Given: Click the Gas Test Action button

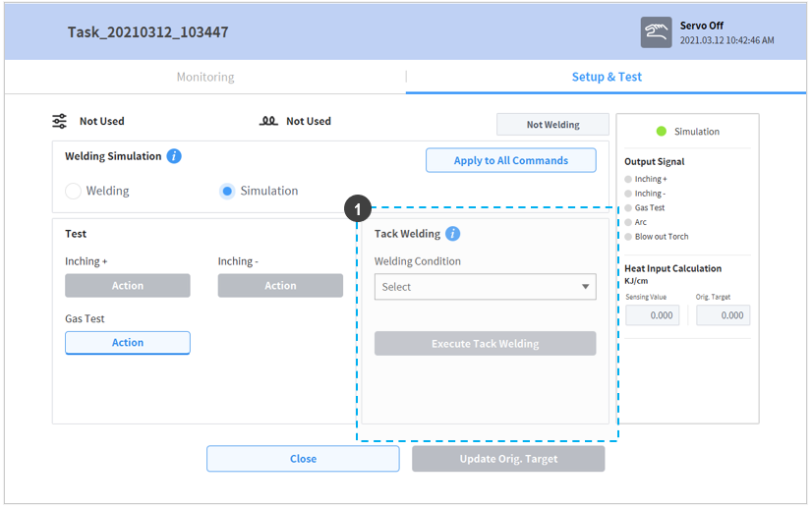Looking at the screenshot, I should (x=128, y=343).
